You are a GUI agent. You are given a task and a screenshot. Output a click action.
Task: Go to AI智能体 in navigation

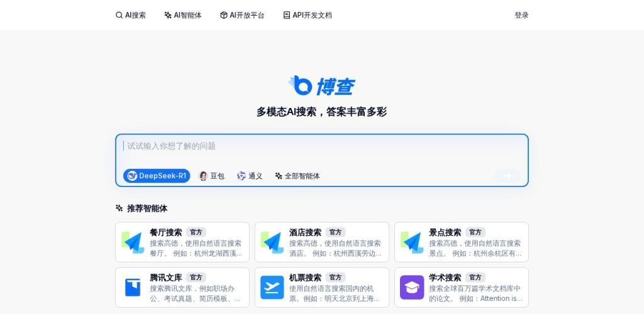[x=183, y=15]
